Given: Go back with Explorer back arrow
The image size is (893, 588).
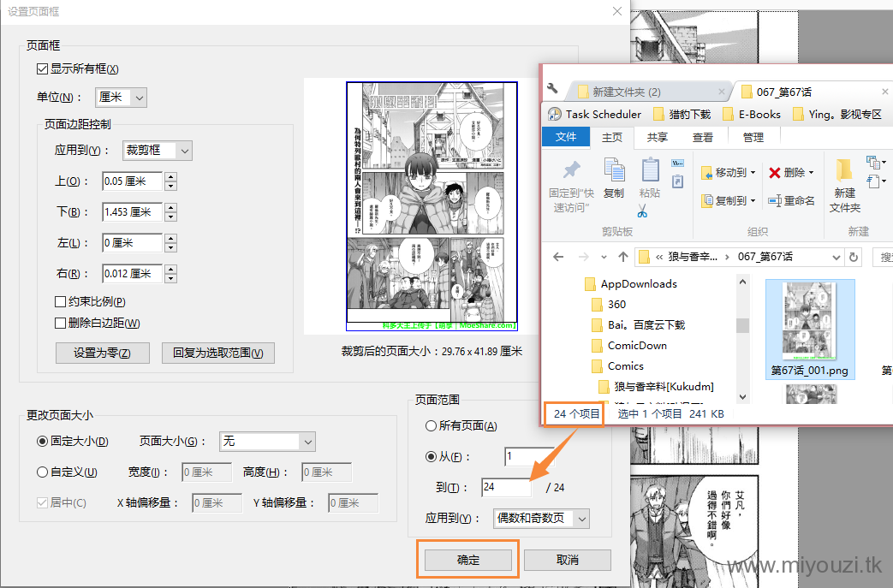Looking at the screenshot, I should click(x=558, y=257).
